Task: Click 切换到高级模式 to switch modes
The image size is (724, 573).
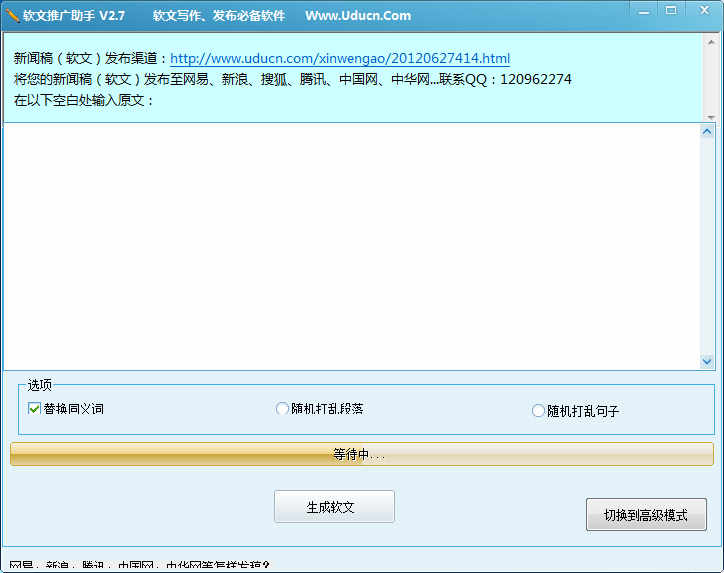Action: tap(646, 515)
